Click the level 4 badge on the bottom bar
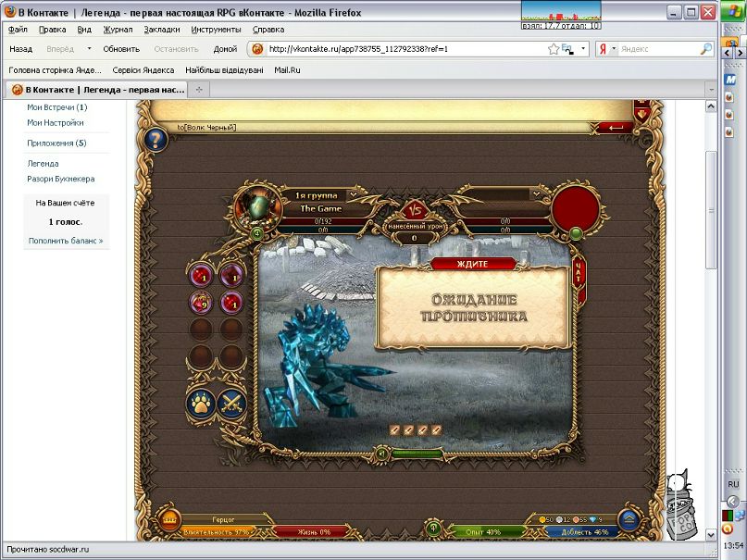This screenshot has height=560, width=747. pyautogui.click(x=433, y=529)
